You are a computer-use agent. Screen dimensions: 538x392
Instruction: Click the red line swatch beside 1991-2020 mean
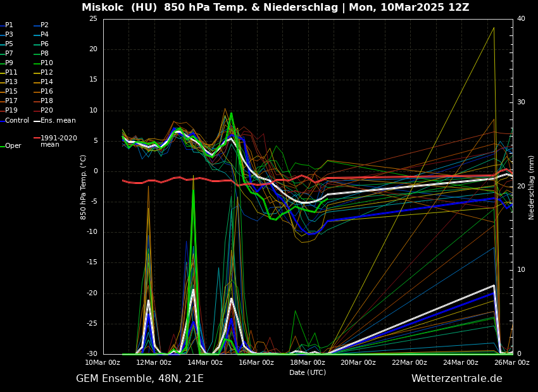point(37,138)
